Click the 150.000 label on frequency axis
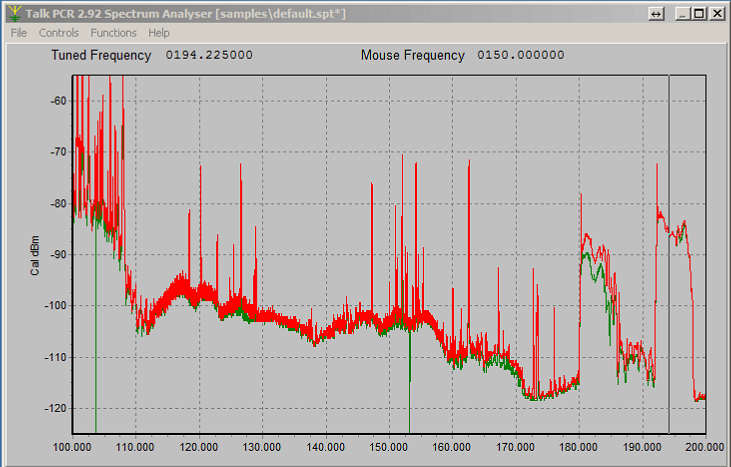This screenshot has height=467, width=731. point(388,447)
